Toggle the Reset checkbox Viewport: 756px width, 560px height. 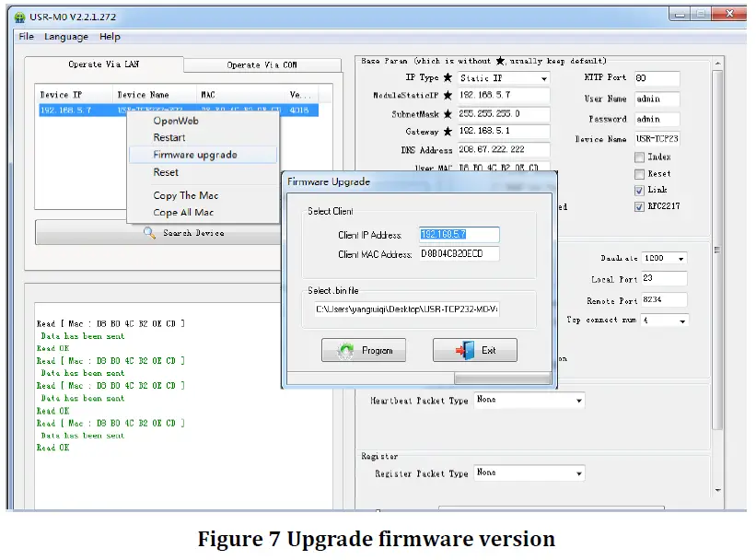[x=639, y=174]
